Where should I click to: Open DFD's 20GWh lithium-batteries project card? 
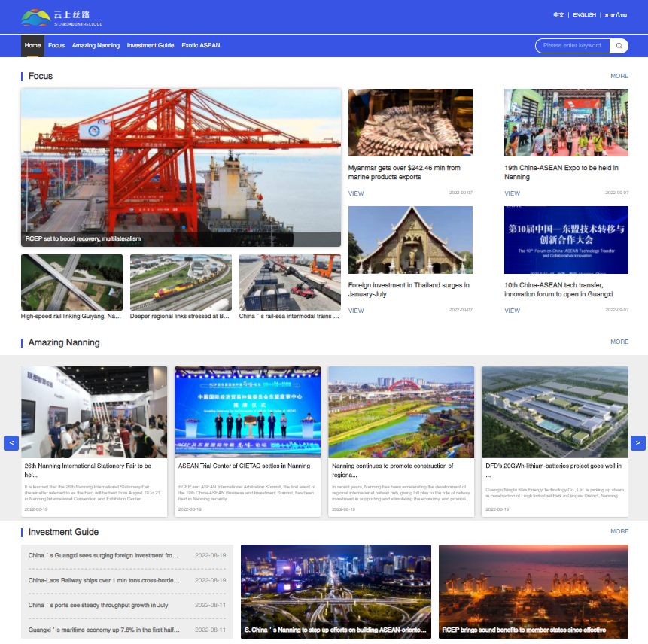click(x=555, y=413)
